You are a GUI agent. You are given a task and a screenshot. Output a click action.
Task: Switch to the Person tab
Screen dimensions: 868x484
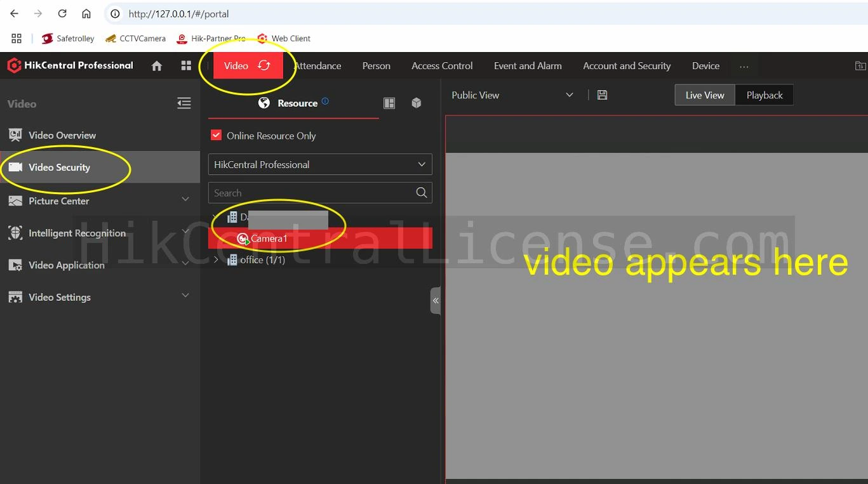(x=377, y=66)
